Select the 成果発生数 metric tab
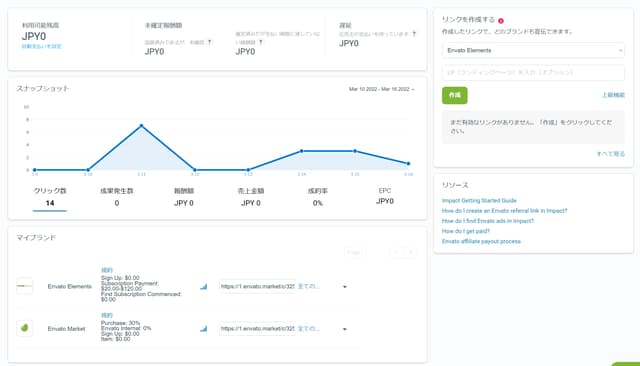The image size is (640, 366). [117, 197]
